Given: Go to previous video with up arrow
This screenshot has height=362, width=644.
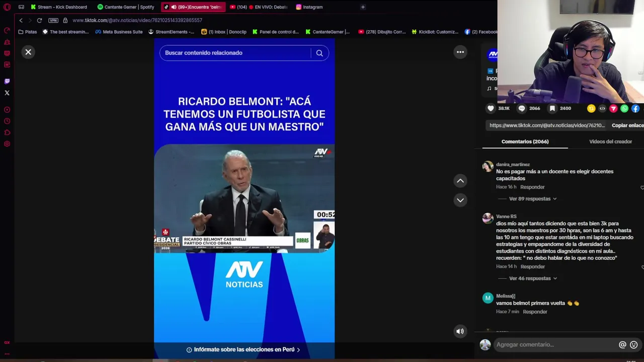Looking at the screenshot, I should 460,180.
